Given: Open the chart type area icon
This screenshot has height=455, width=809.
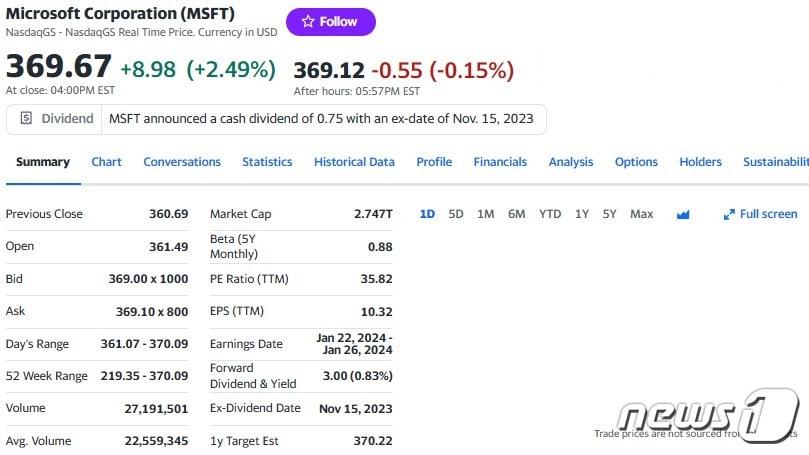Looking at the screenshot, I should 683,214.
